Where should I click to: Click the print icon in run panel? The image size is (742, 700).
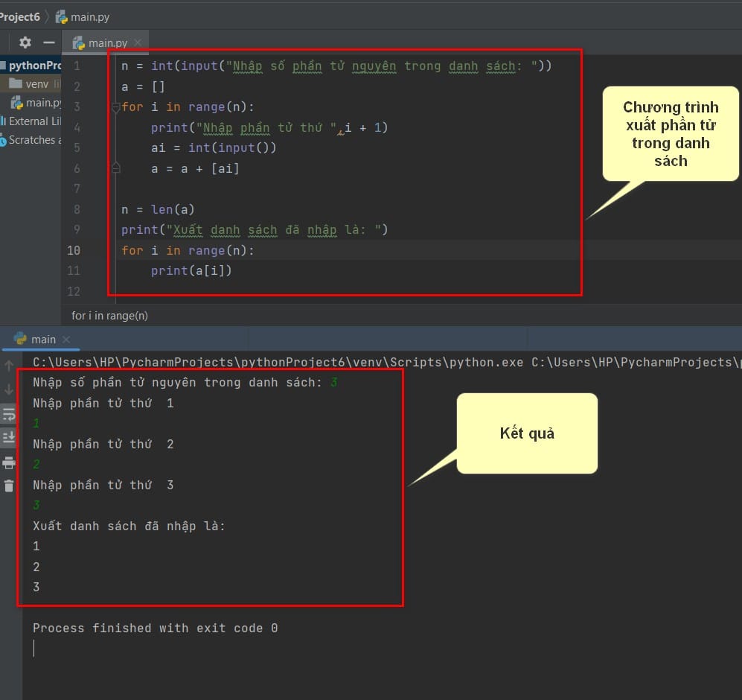9,462
